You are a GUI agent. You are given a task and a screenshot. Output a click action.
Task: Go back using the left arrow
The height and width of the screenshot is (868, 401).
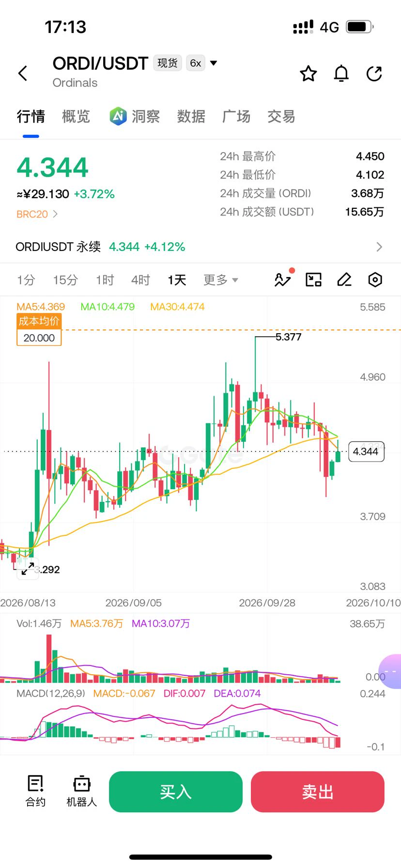click(23, 74)
